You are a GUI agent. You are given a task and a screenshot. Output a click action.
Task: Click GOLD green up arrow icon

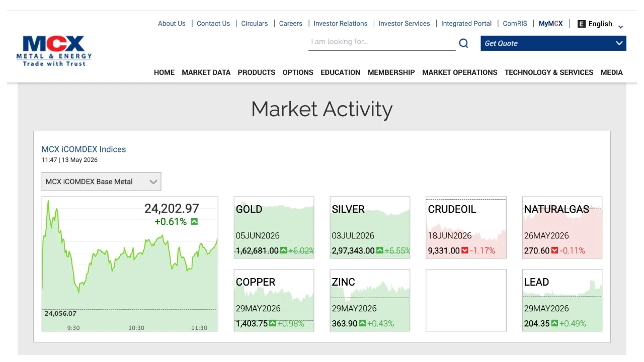click(x=283, y=250)
